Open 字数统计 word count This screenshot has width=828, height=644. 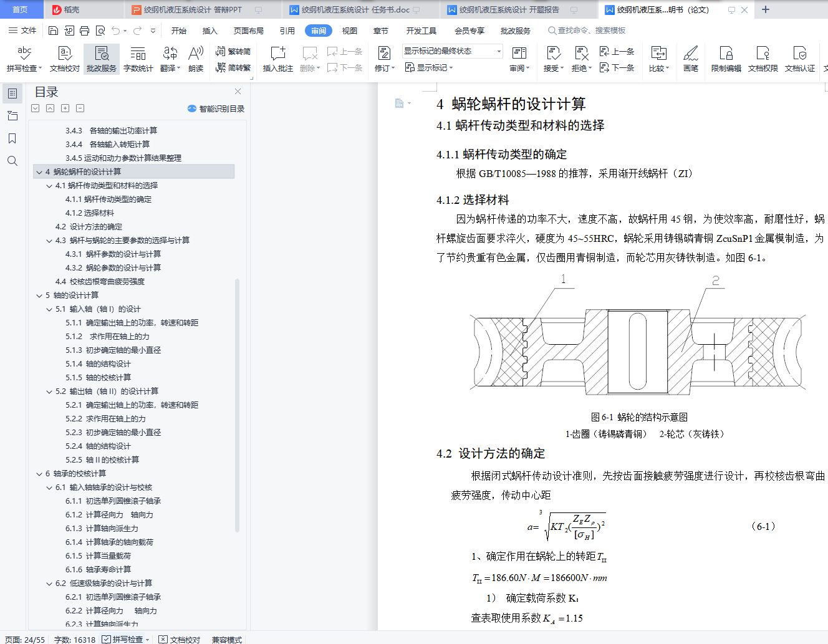point(138,59)
